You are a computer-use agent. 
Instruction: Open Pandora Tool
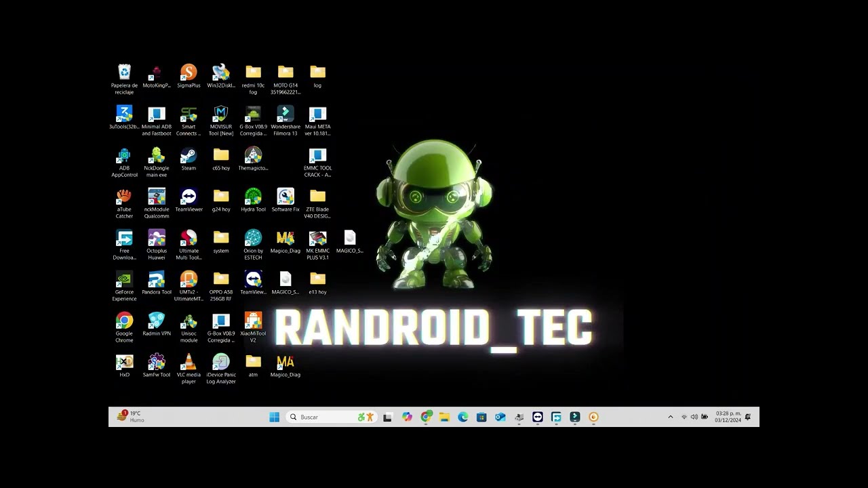click(157, 283)
